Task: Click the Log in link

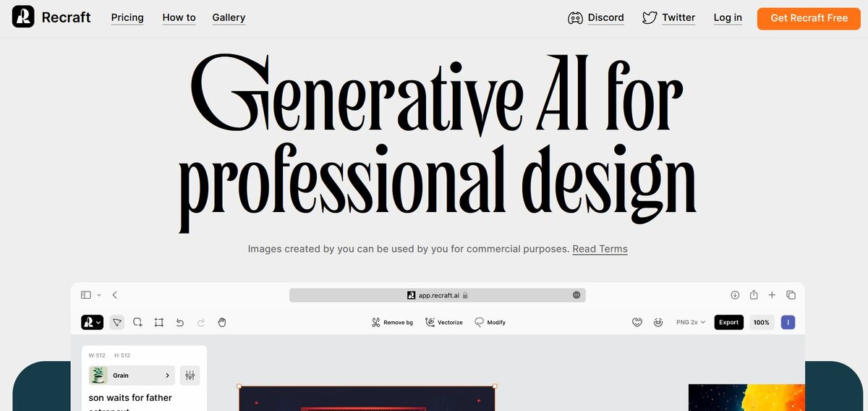Action: click(x=728, y=17)
